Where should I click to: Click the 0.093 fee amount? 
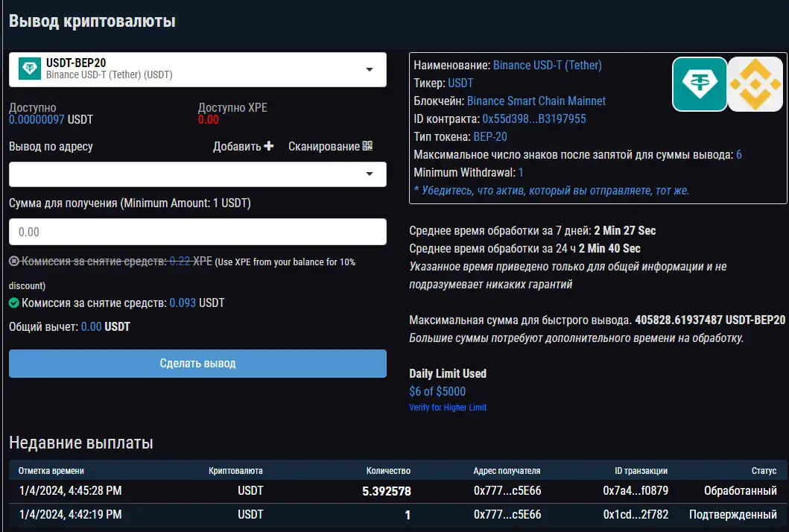183,303
